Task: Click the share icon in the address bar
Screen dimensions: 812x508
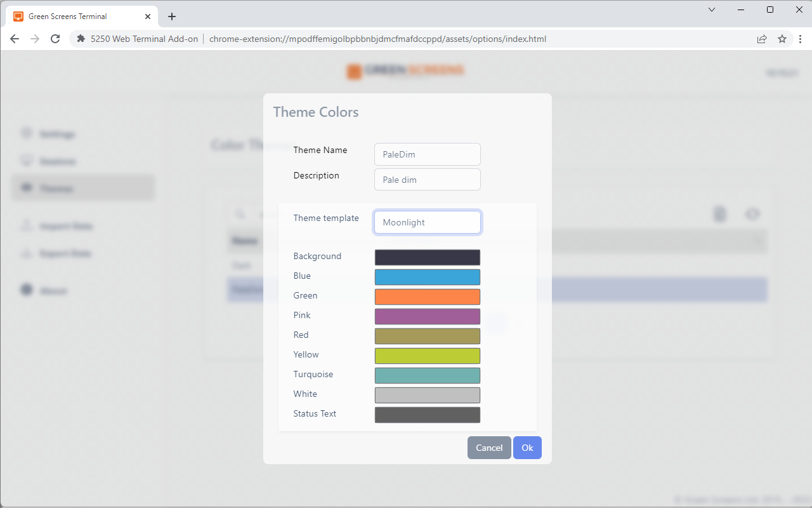Action: 762,39
